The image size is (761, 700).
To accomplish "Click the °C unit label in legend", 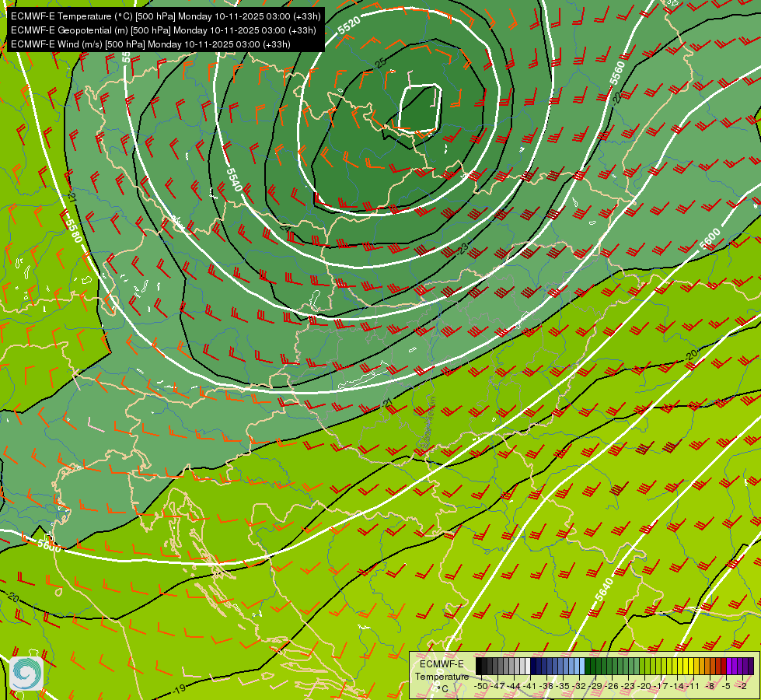I will pyautogui.click(x=442, y=689).
